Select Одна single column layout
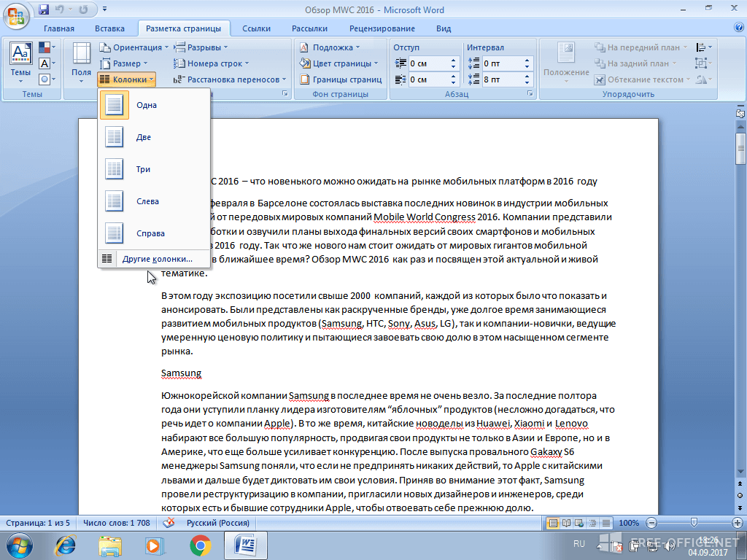The image size is (747, 560). (x=154, y=105)
